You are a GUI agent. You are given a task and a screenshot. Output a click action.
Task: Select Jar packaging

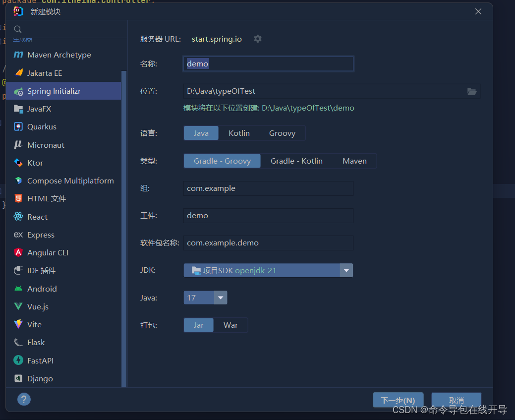point(199,325)
